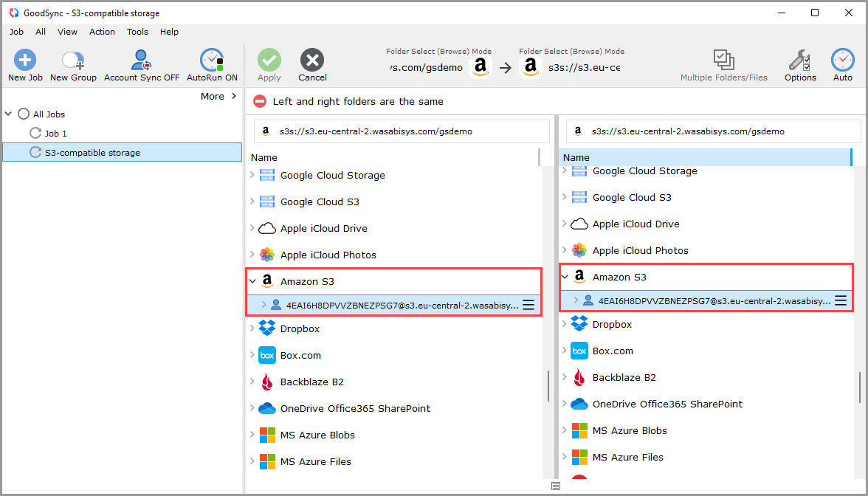This screenshot has height=496, width=868.
Task: Click Apple iCloud Photos icon in left pane
Action: click(267, 255)
